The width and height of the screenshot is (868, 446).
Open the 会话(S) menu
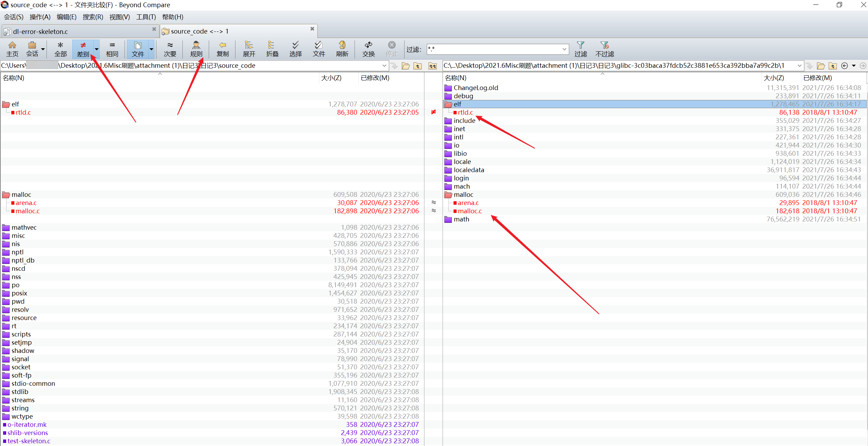click(x=14, y=17)
